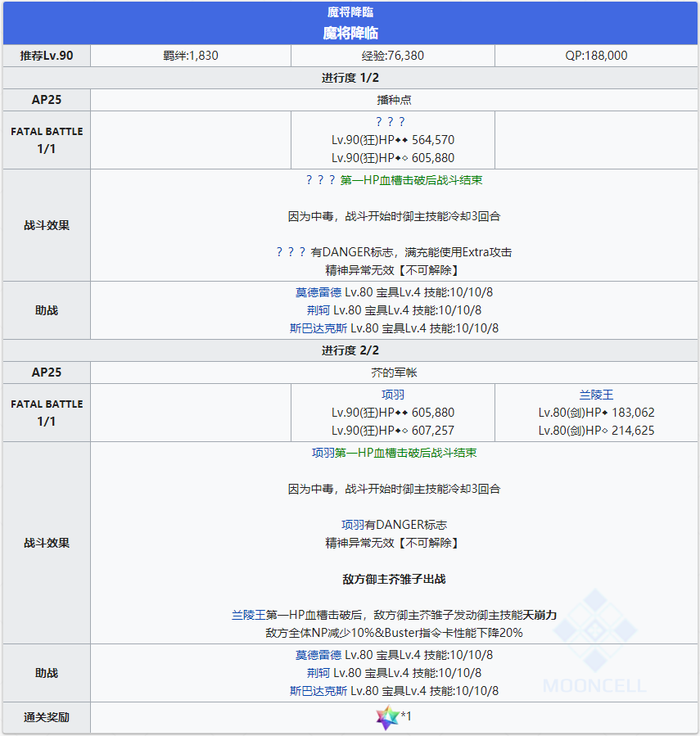Open 斯巴达克斯 link in first 助战 section

[x=318, y=328]
